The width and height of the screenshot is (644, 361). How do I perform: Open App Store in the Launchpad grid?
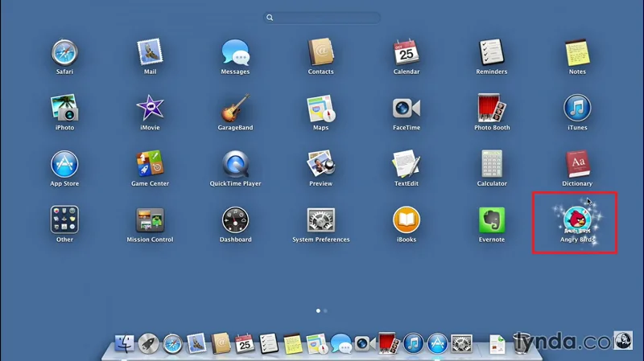coord(64,164)
